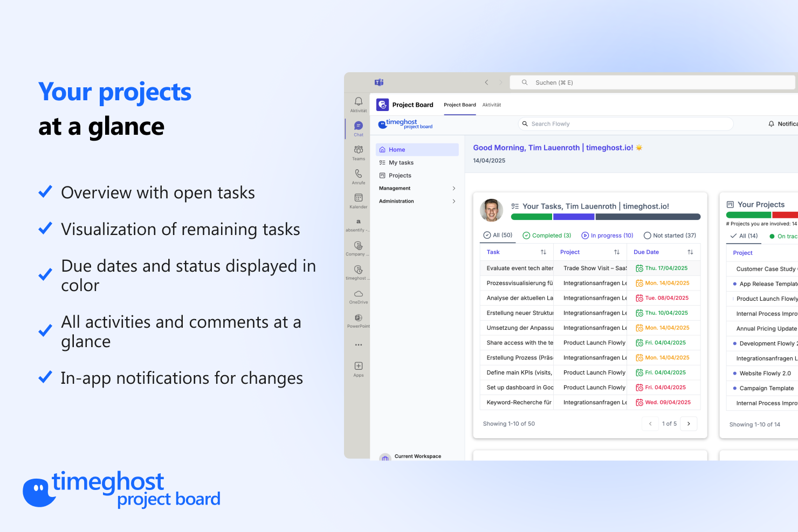This screenshot has width=798, height=532.
Task: Open task "Set up dashboard in Goo"
Action: (x=520, y=388)
